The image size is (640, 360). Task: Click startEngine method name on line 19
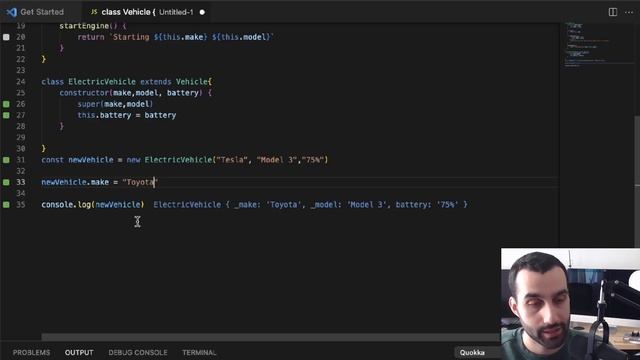click(x=84, y=26)
